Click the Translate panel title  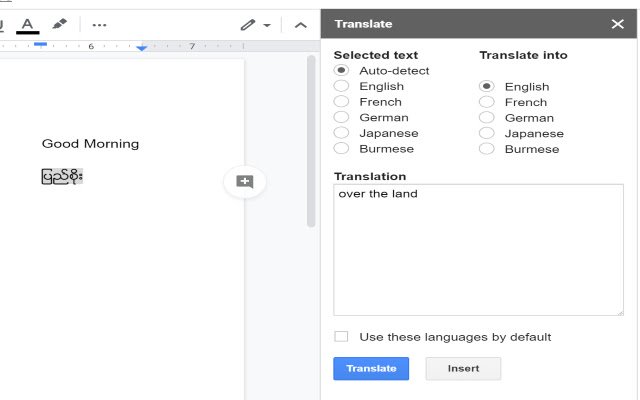click(x=363, y=24)
